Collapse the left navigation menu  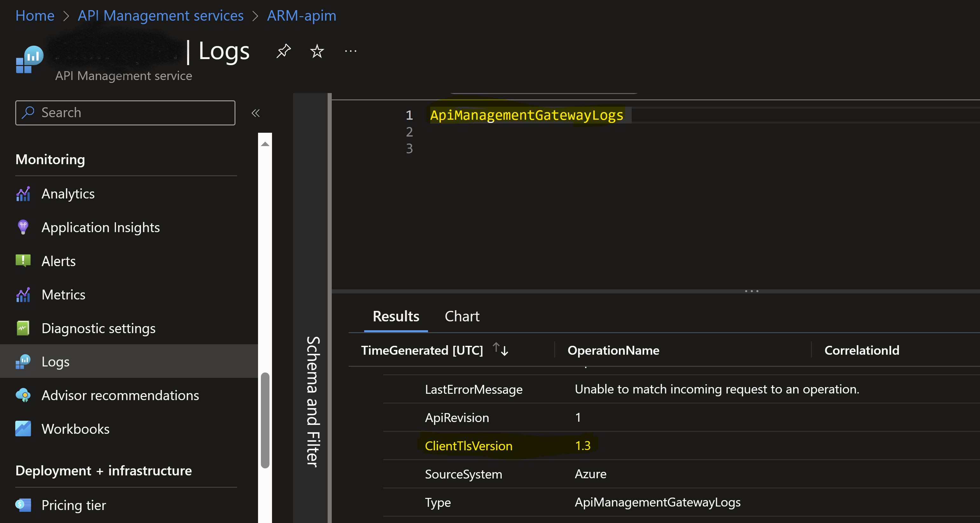pos(256,113)
